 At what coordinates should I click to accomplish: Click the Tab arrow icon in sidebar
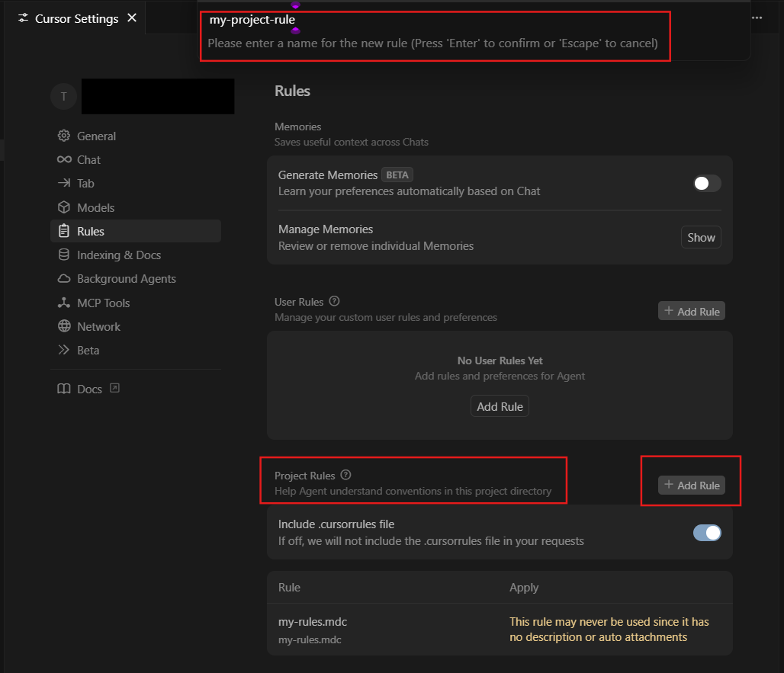(63, 183)
